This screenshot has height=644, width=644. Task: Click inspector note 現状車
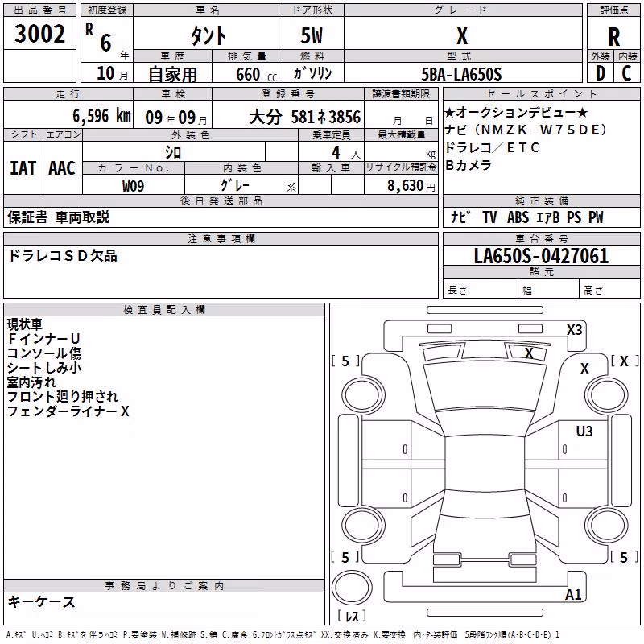[25, 324]
